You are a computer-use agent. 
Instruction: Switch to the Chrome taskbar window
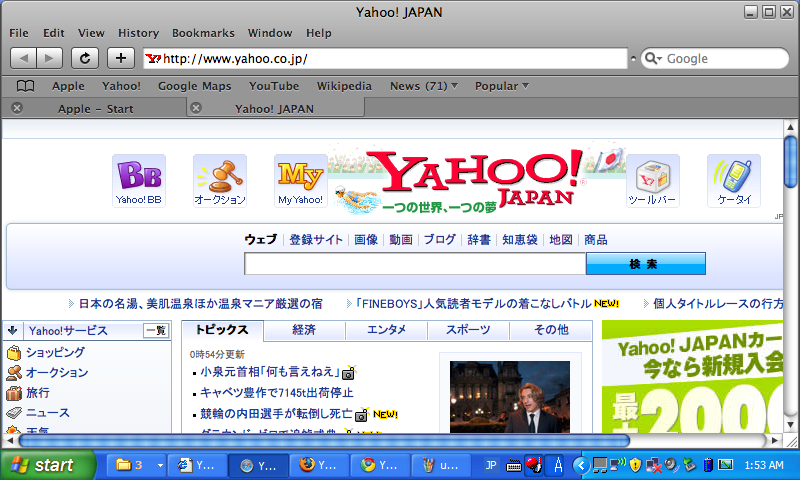381,465
